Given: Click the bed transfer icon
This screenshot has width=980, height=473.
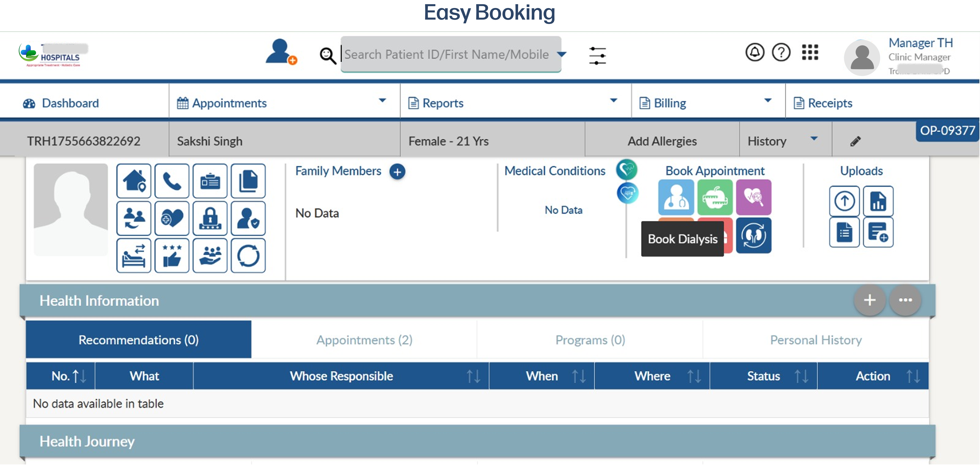Looking at the screenshot, I should (x=134, y=256).
